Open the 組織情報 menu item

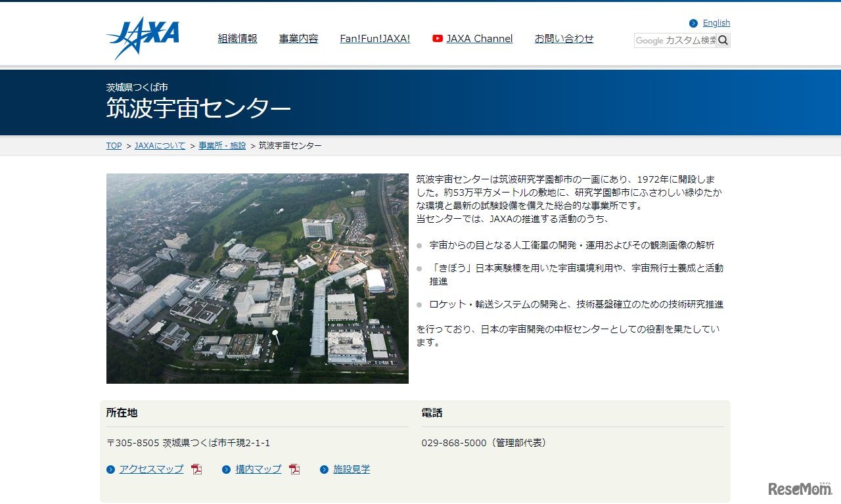(237, 39)
